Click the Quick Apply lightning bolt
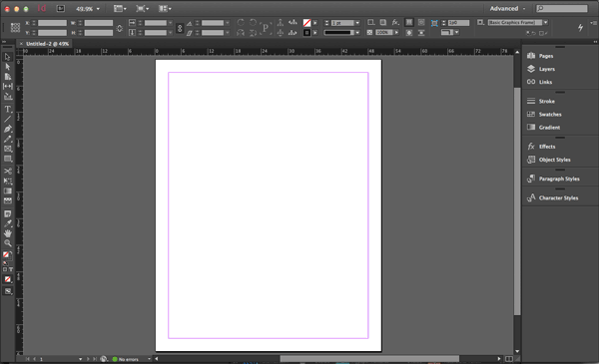Screen dimensions: 599x364 pos(580,27)
